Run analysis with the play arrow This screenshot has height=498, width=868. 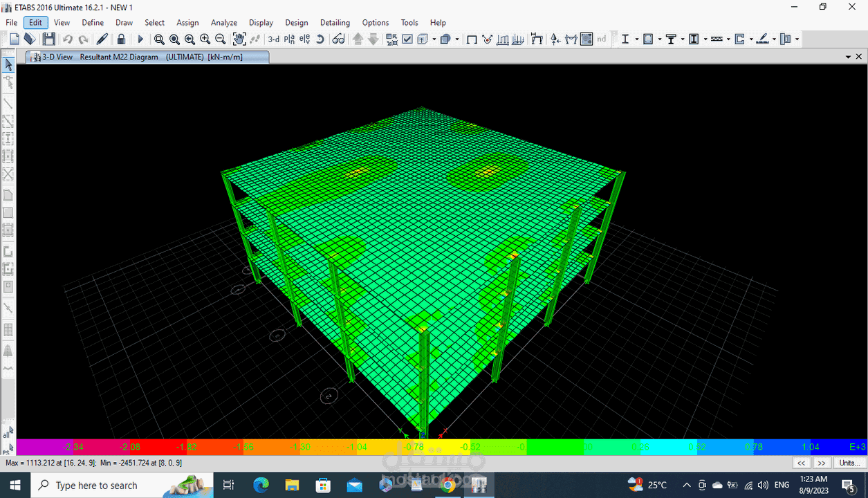[140, 39]
